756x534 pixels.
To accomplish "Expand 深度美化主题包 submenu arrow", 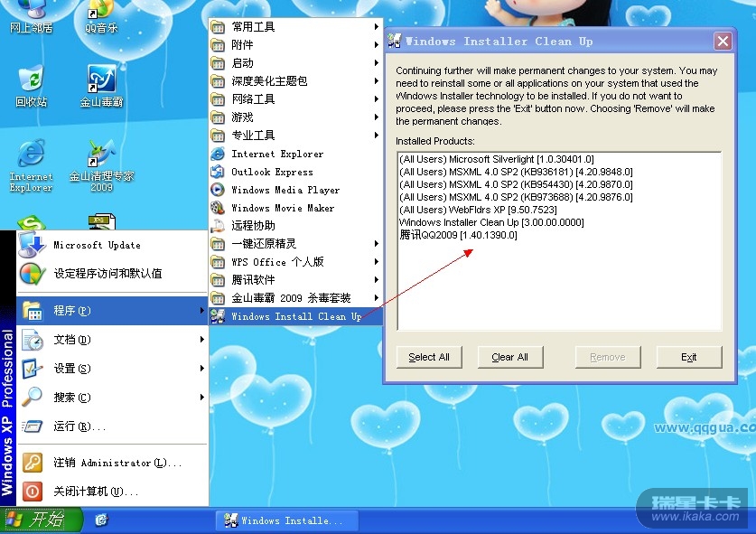I will [376, 81].
